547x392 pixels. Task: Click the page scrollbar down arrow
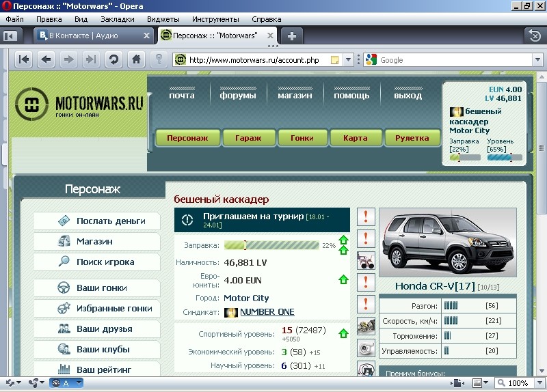pos(542,371)
